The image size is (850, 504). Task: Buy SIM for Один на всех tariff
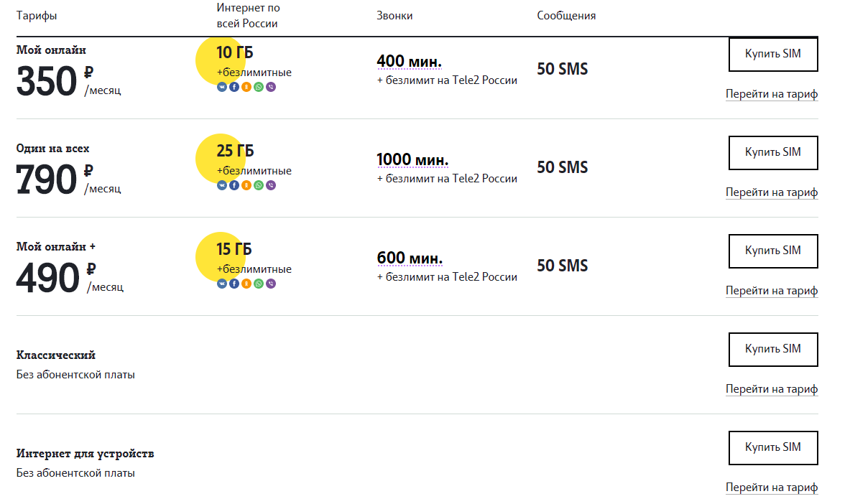coord(773,153)
